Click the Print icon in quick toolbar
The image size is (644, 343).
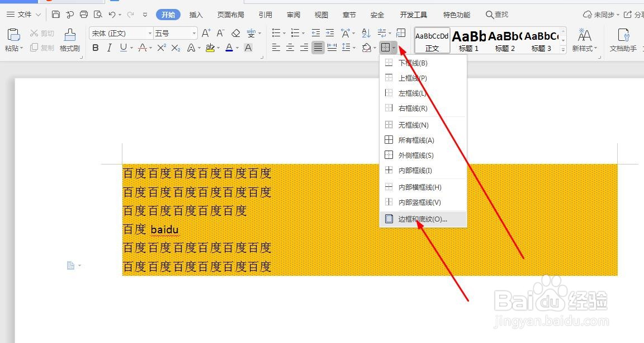pos(84,15)
